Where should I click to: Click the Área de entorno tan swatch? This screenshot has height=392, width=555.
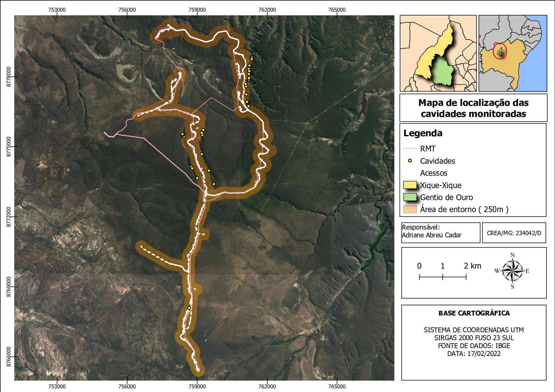tap(410, 209)
